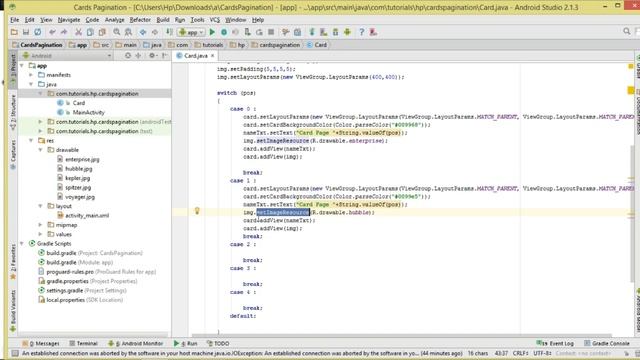Run the app with green play icon

point(212,32)
